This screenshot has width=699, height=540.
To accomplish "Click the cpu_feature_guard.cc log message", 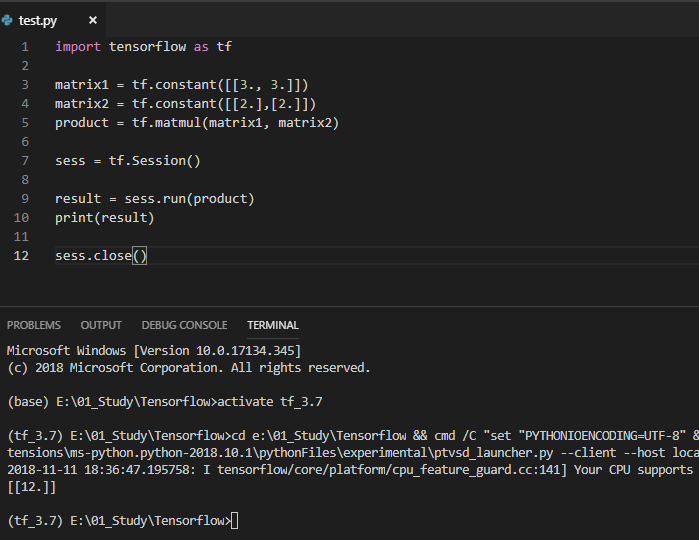I will pos(353,470).
